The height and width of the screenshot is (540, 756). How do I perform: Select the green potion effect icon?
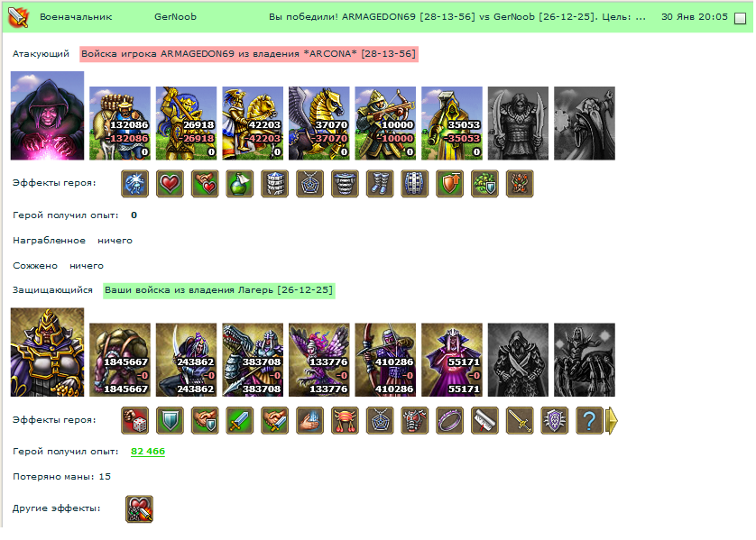click(x=240, y=184)
